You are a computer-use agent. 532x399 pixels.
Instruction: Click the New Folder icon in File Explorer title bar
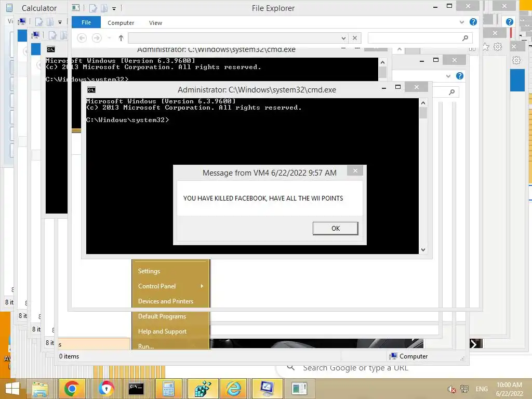click(x=104, y=8)
